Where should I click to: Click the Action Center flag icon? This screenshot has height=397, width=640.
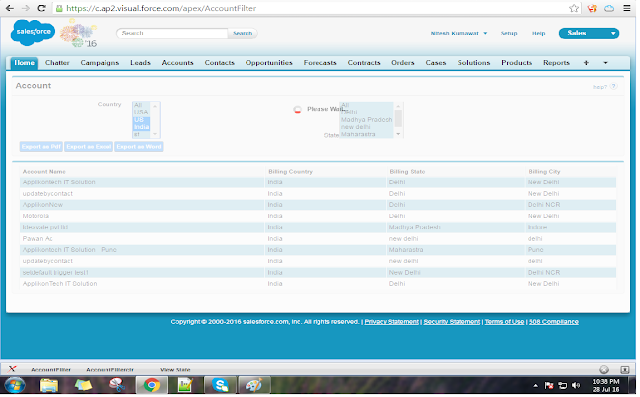pos(549,385)
